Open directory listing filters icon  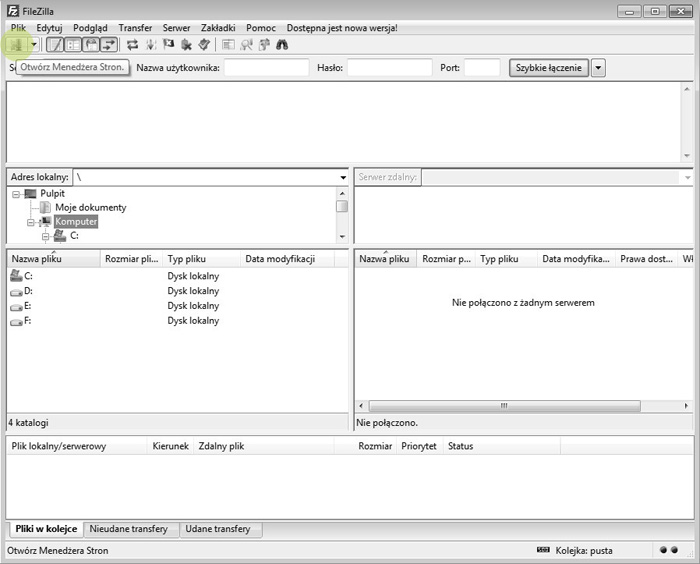228,45
